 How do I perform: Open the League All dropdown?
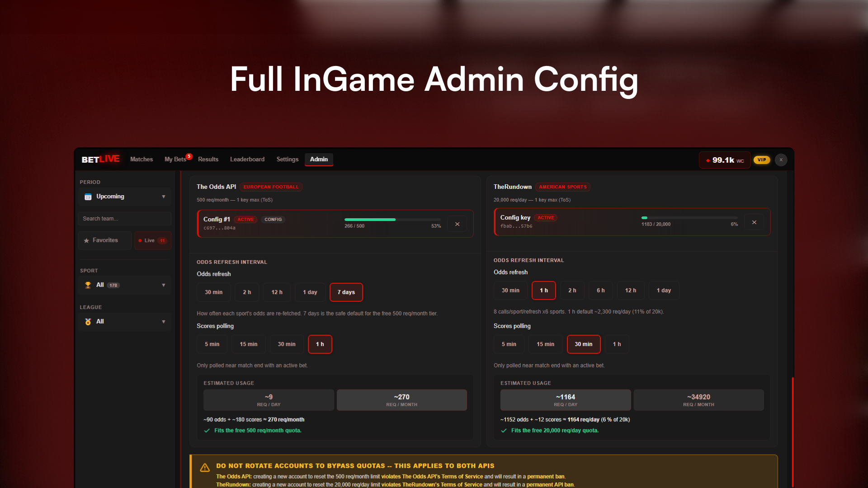124,322
